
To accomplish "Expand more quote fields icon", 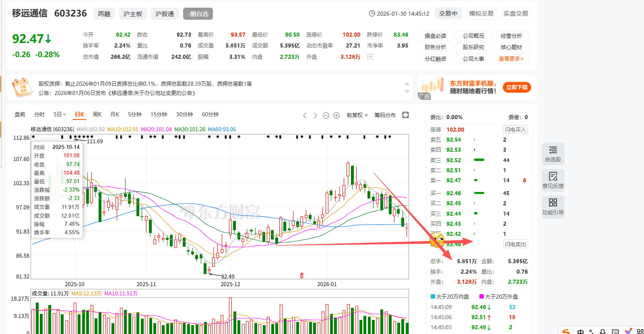I will (x=370, y=57).
